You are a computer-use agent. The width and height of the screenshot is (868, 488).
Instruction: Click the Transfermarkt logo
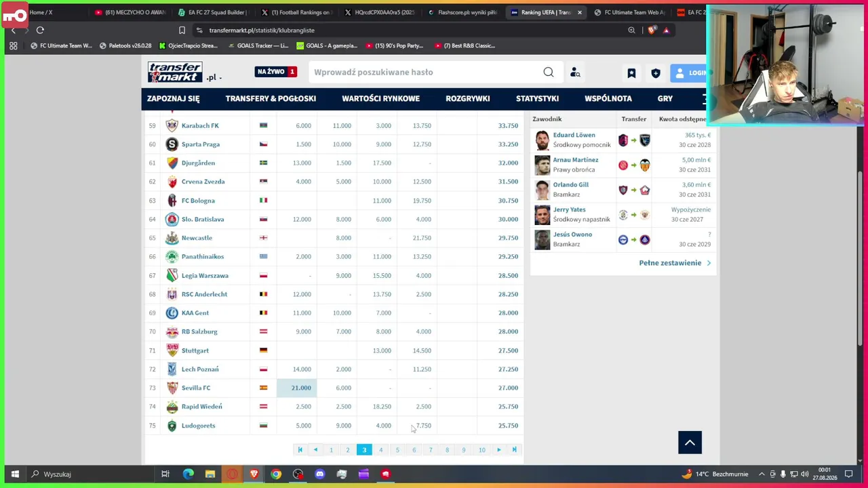coord(175,72)
